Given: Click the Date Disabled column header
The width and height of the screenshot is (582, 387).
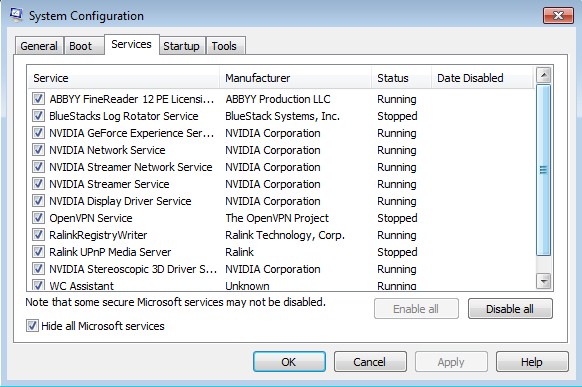Looking at the screenshot, I should coord(483,78).
